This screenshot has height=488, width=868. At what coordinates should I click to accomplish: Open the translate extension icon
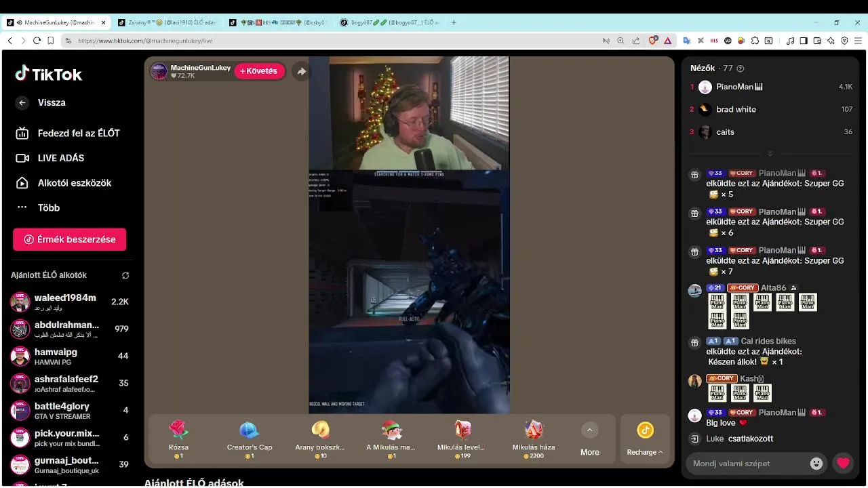686,41
